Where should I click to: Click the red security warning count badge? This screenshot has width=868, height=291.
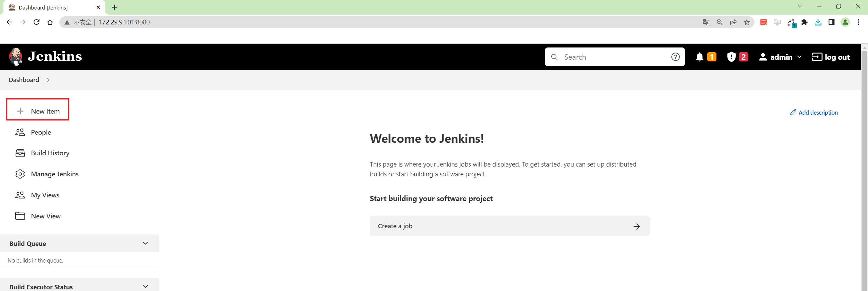tap(743, 57)
